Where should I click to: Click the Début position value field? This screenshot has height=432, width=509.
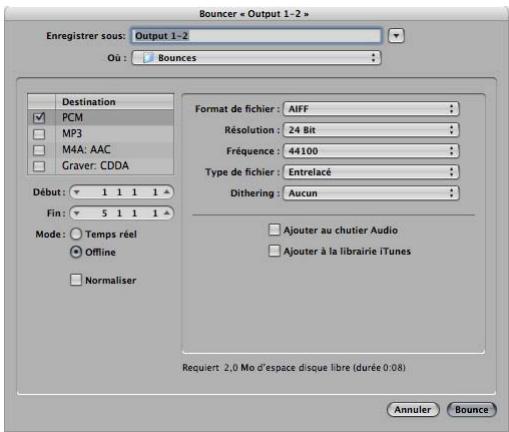[x=122, y=192]
